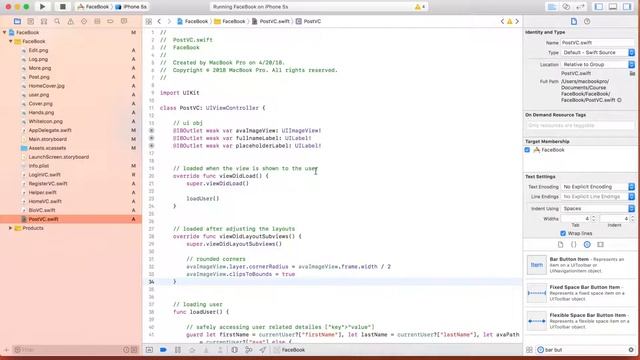This screenshot has height=360, width=640.
Task: Choose the iPhone 5s run destination
Action: click(x=131, y=7)
